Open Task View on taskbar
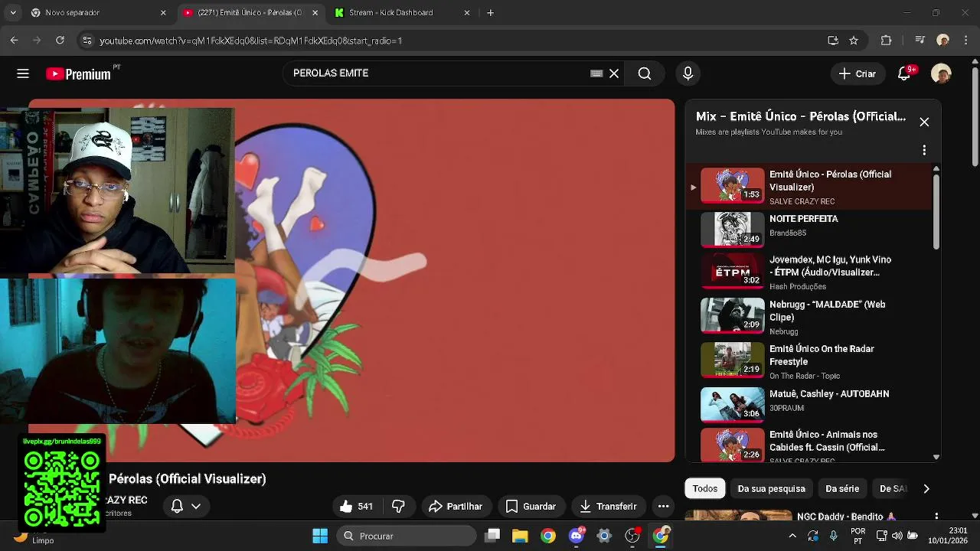The width and height of the screenshot is (980, 551). pos(492,536)
